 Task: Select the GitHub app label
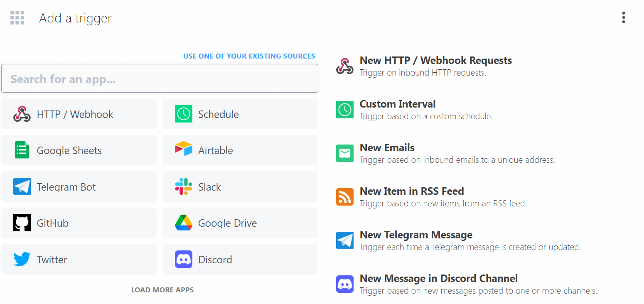[53, 223]
